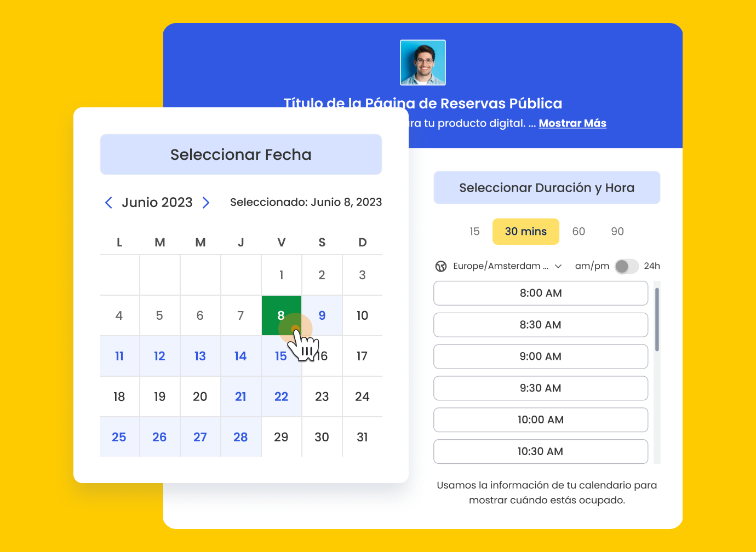Choose June 28 in the calendar
The width and height of the screenshot is (756, 552).
pyautogui.click(x=240, y=437)
